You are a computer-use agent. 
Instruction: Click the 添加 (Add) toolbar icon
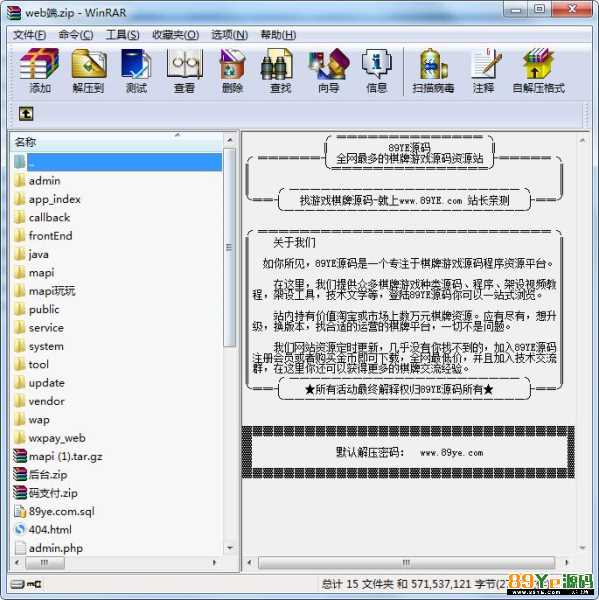click(x=39, y=71)
